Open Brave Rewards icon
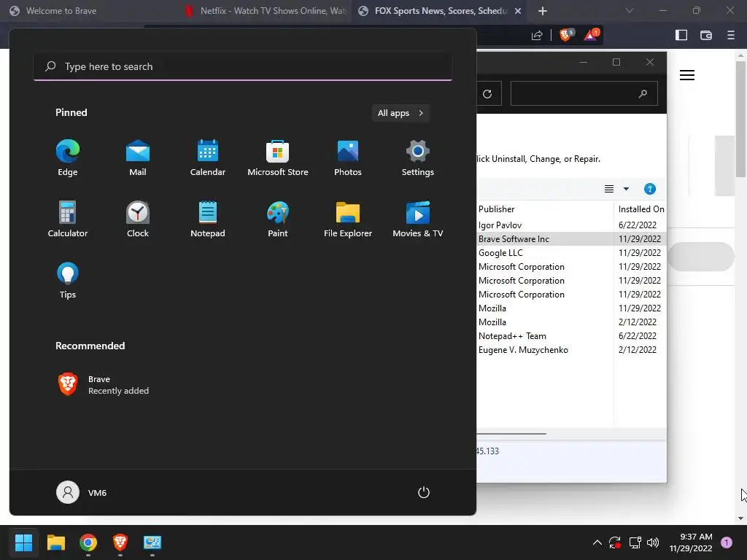 [592, 35]
